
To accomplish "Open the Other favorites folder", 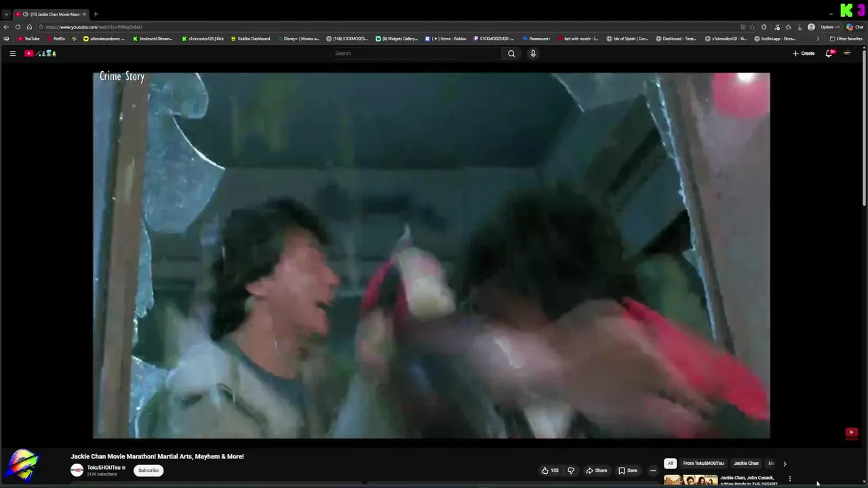I will pyautogui.click(x=846, y=39).
